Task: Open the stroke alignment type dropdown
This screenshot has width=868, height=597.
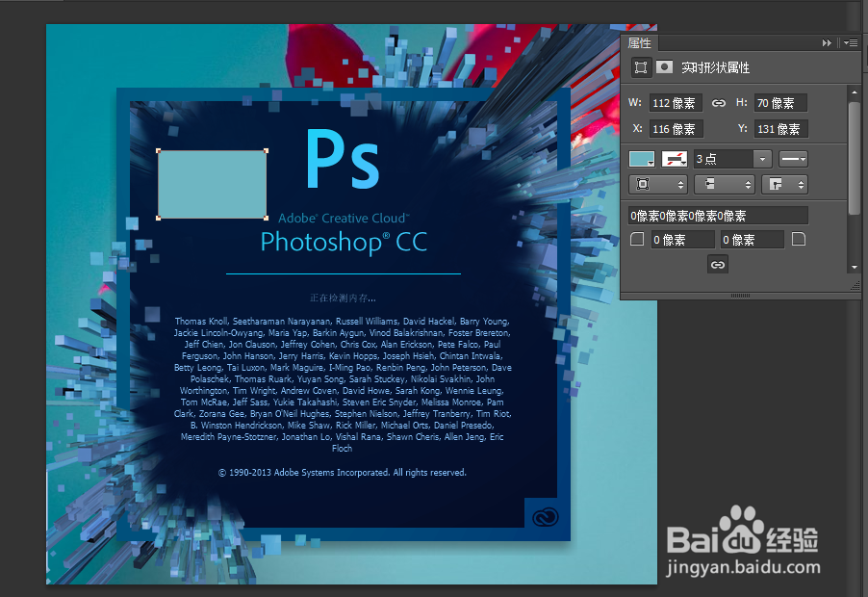Action: point(658,185)
